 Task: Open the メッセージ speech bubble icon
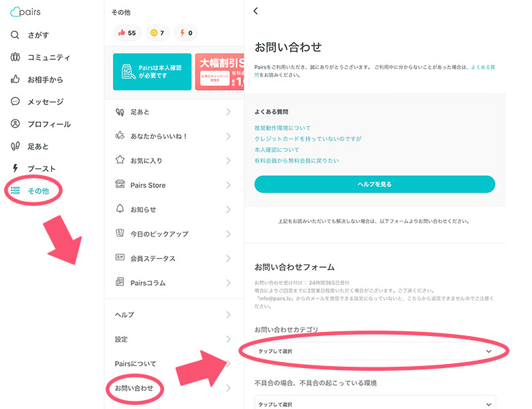tap(15, 102)
